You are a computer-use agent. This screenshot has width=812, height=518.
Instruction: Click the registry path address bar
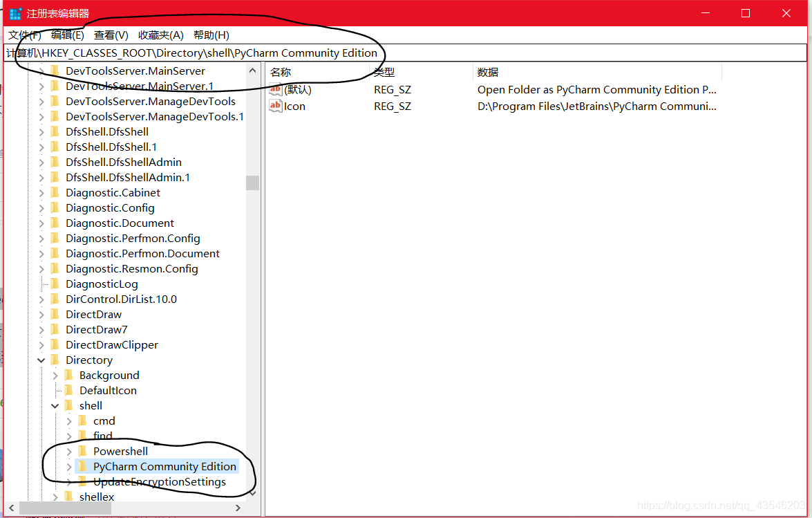tap(406, 53)
